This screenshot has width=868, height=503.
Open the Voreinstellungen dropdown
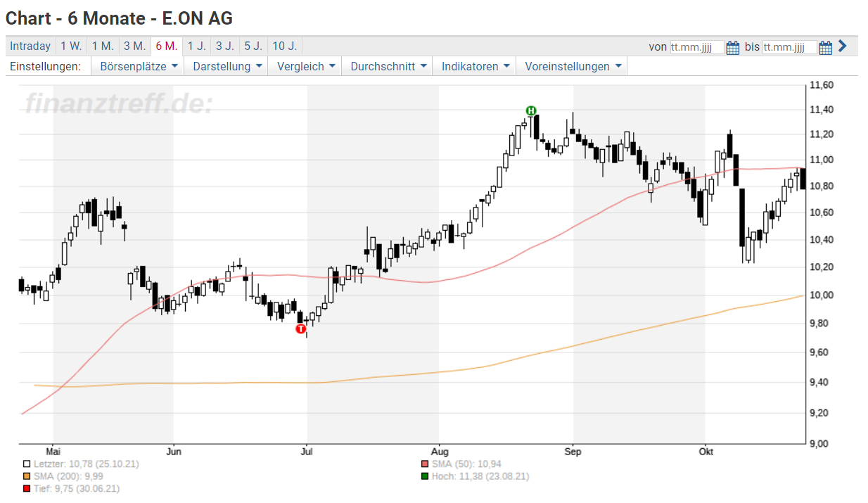573,67
